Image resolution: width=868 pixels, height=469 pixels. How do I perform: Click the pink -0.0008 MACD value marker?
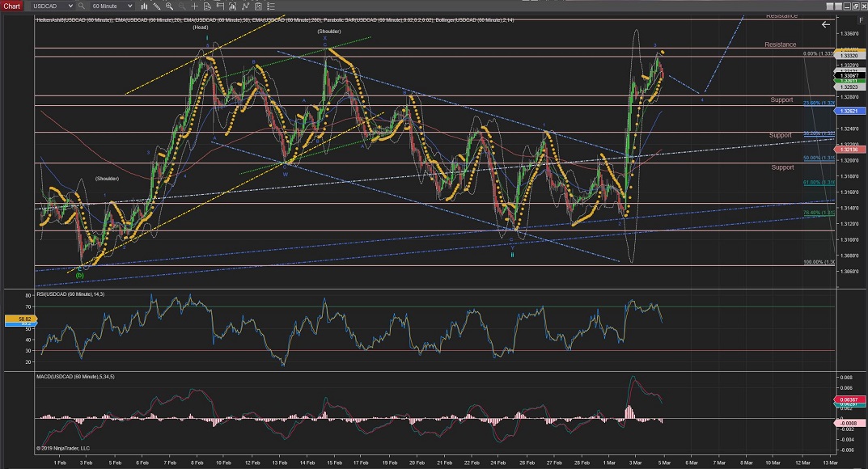(849, 424)
